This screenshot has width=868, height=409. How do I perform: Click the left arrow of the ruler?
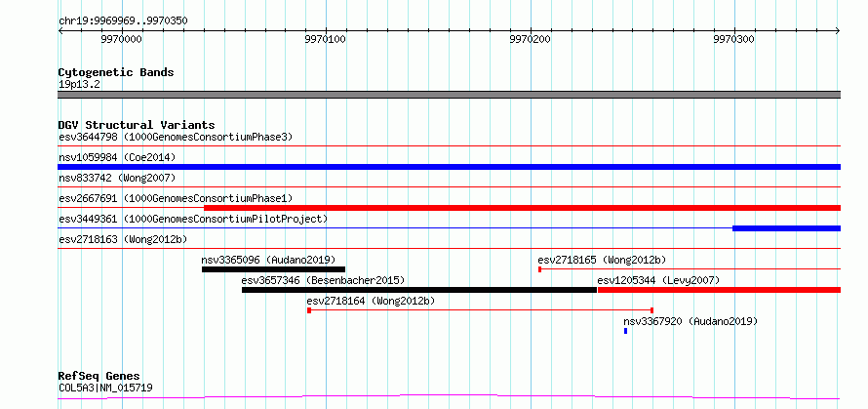(x=60, y=31)
